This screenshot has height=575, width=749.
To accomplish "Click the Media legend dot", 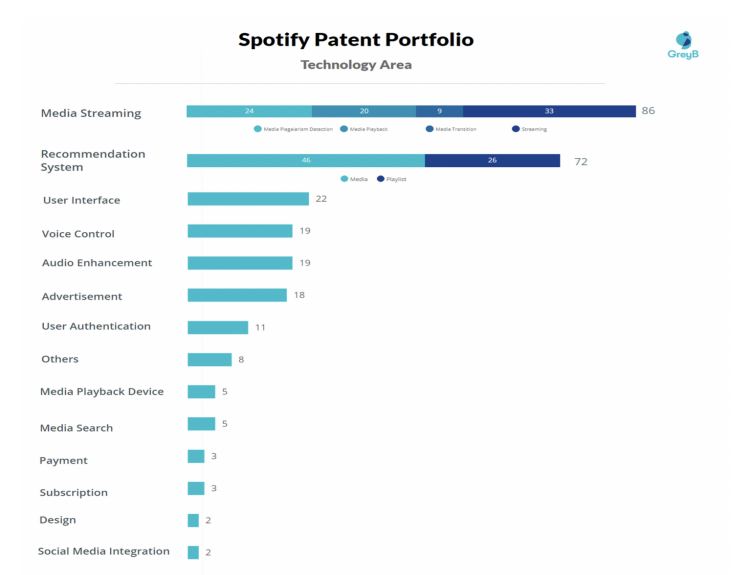I will pyautogui.click(x=344, y=178).
